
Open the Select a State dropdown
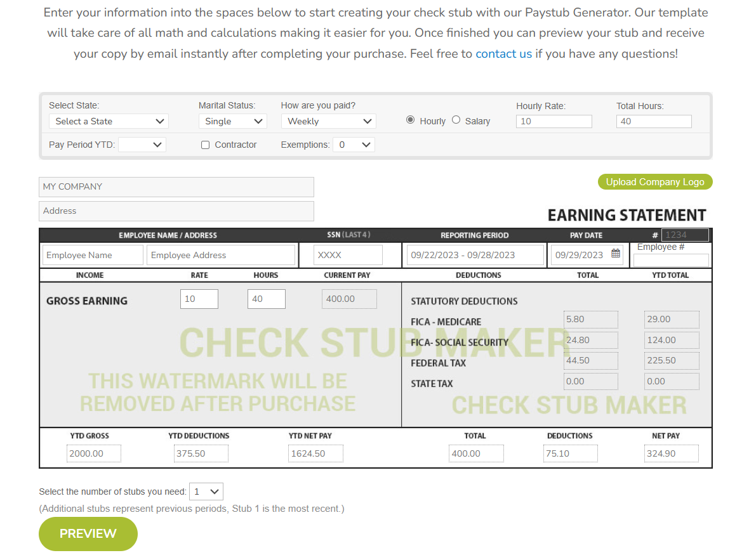108,120
